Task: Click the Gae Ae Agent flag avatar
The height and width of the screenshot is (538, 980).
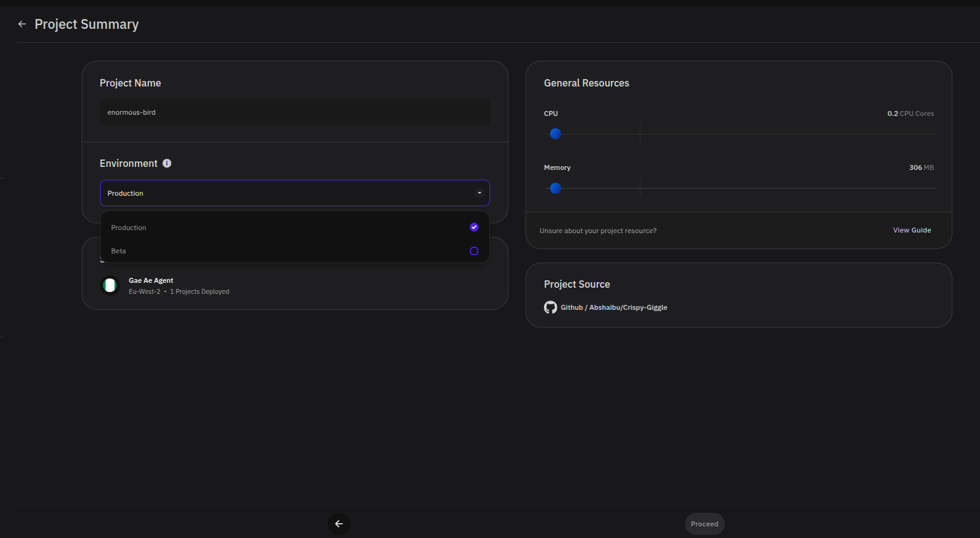Action: pyautogui.click(x=110, y=285)
